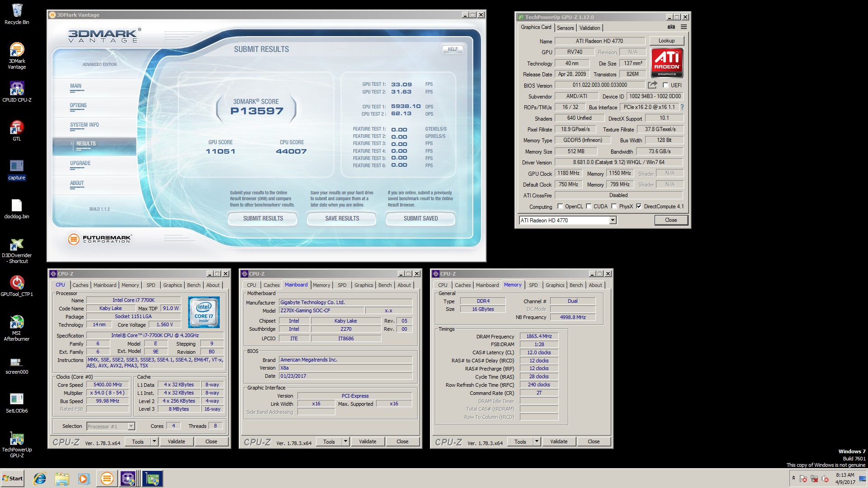Open the Recycle Bin desktop icon

coord(17,14)
